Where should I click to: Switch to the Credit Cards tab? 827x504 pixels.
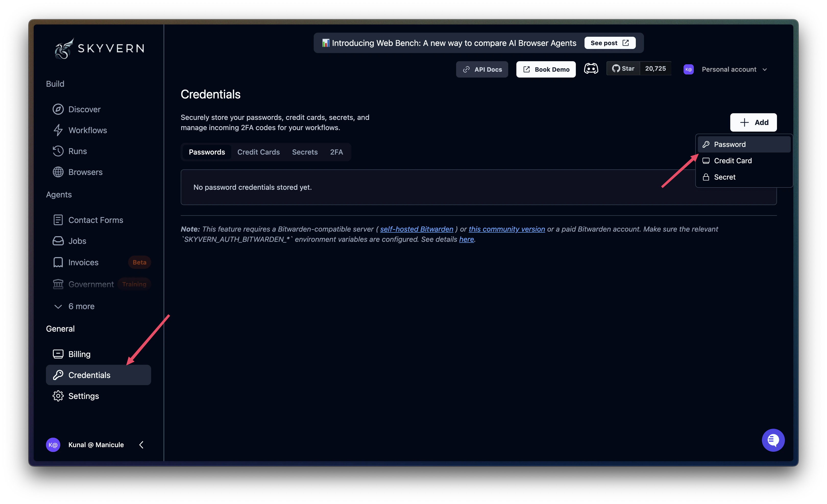258,152
